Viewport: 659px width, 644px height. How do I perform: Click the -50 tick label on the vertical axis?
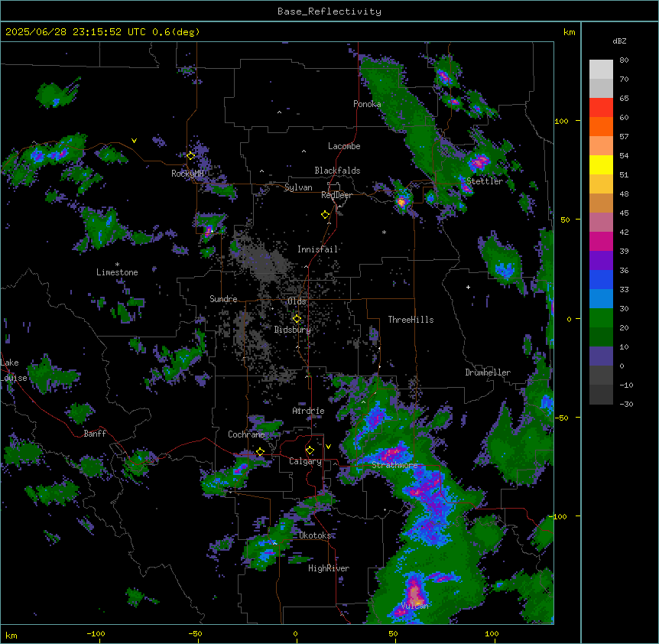(x=561, y=418)
